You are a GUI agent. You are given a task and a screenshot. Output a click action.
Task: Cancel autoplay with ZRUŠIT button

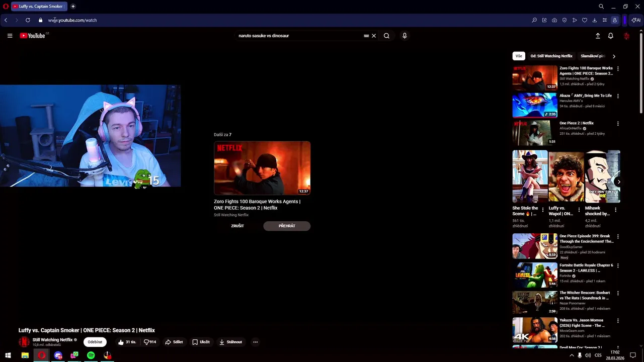coord(237,226)
